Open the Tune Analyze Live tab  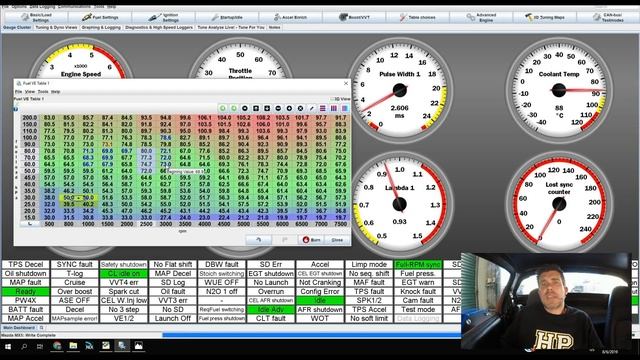(231, 27)
